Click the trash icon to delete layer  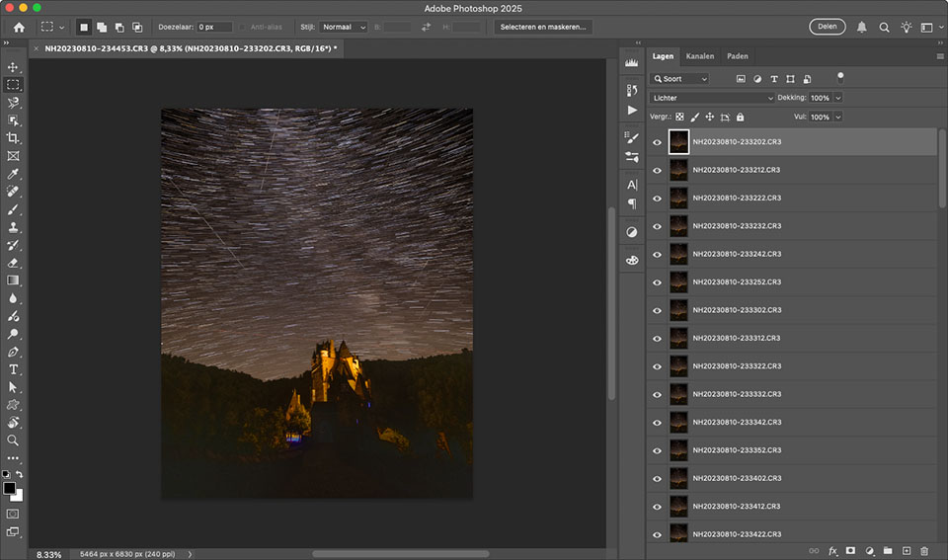[x=924, y=550]
